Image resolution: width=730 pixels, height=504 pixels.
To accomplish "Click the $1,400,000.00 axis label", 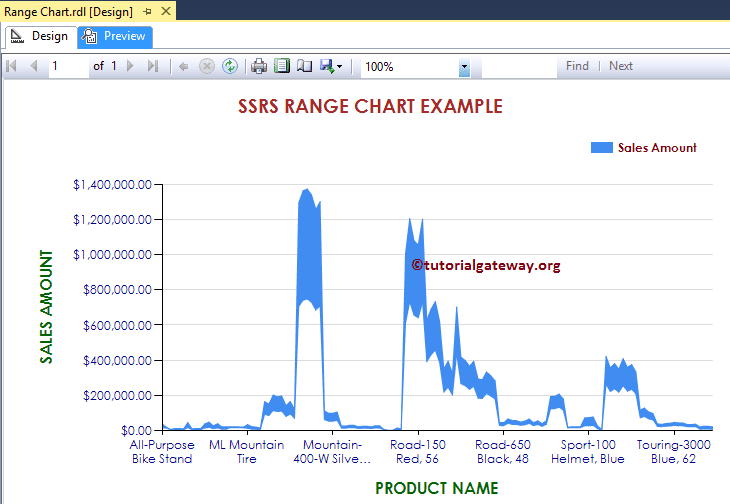I will pyautogui.click(x=112, y=185).
